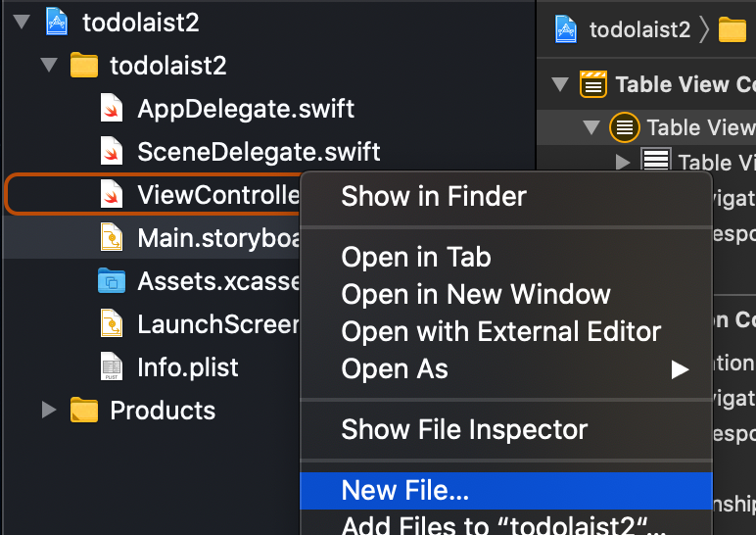756x535 pixels.
Task: Click the yellow Table View Controller scene icon
Action: click(x=592, y=84)
